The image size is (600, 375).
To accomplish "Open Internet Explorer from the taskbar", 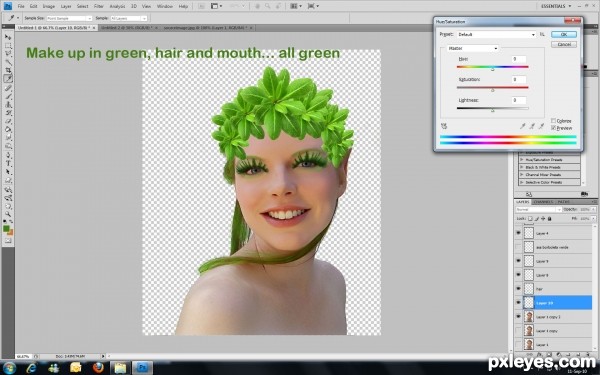I will click(31, 368).
